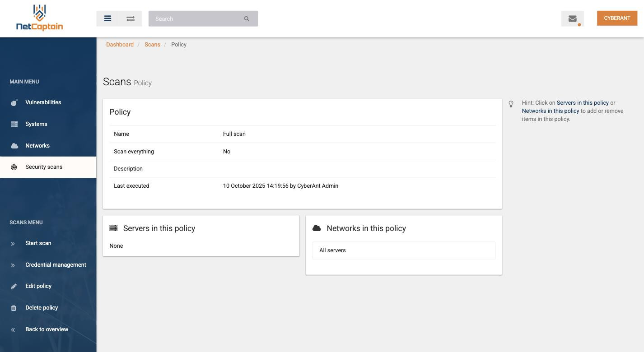The height and width of the screenshot is (352, 644).
Task: Open the Servers in this policy panel heading
Action: tap(159, 228)
